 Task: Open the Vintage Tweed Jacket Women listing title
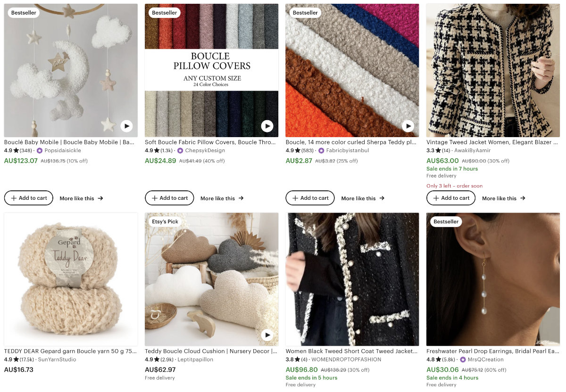pyautogui.click(x=492, y=142)
